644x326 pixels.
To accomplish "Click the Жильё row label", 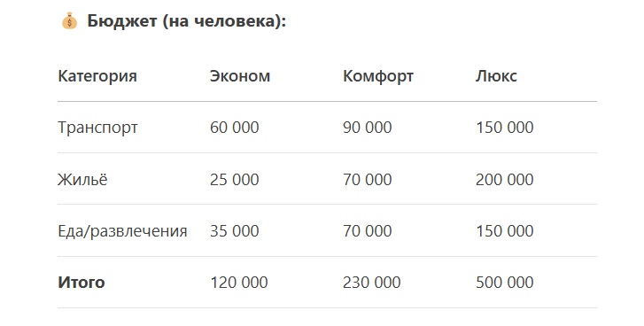I will point(82,180).
